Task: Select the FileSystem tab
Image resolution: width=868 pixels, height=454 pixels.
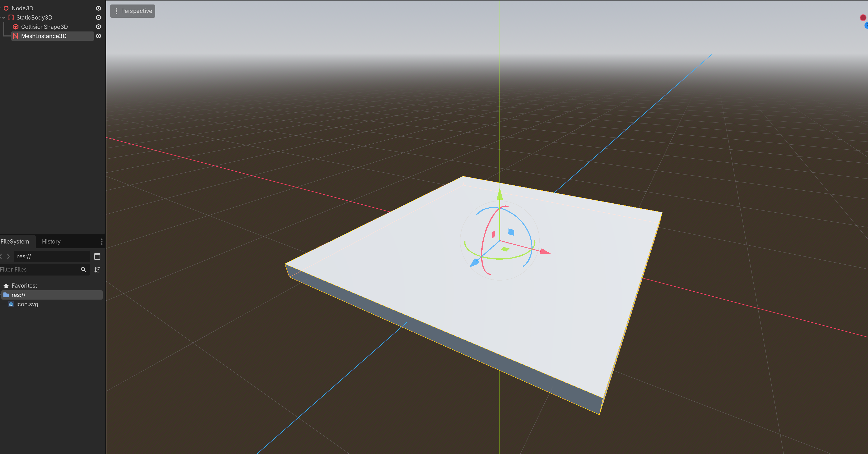Action: pos(15,241)
